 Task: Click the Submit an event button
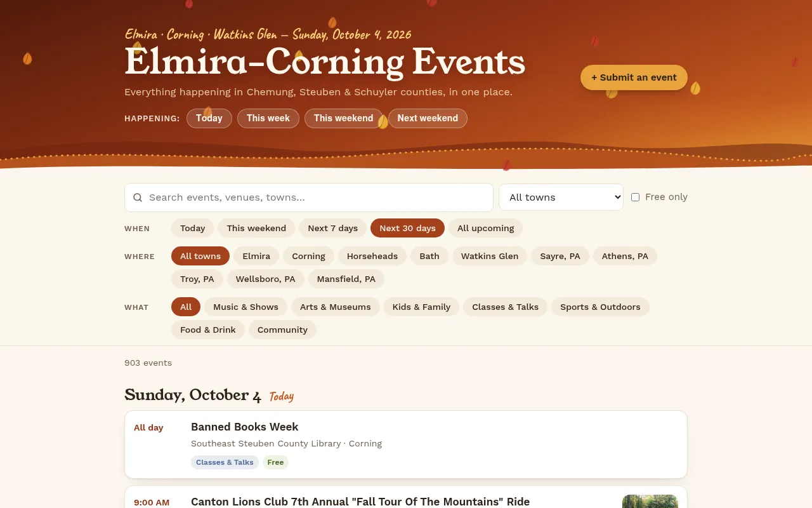click(x=634, y=77)
